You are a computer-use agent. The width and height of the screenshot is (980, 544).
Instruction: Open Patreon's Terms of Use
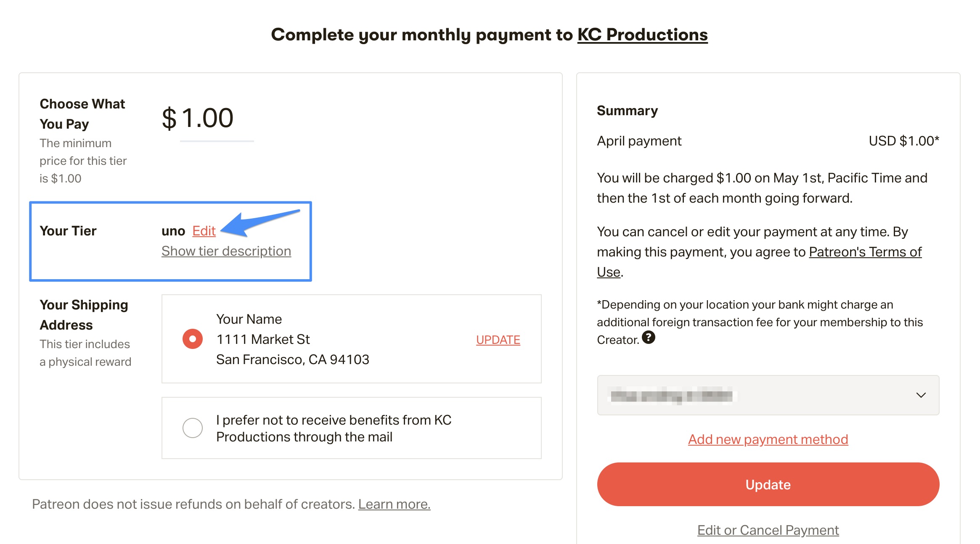[760, 261]
